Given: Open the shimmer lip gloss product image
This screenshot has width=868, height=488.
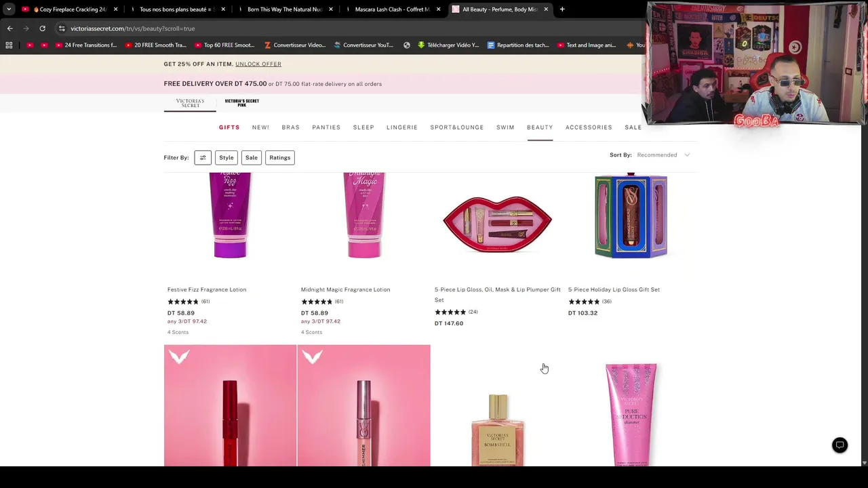Looking at the screenshot, I should 363,405.
